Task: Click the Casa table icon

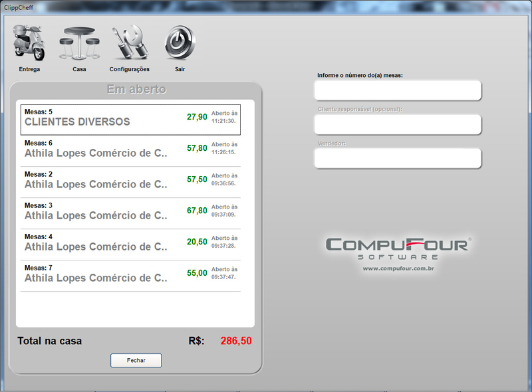Action: (x=79, y=44)
